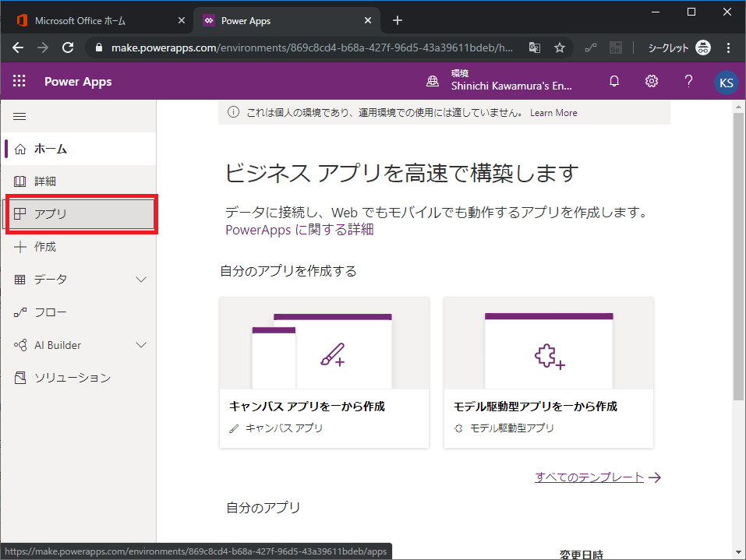Switch to the Power Apps tab
746x560 pixels.
287,20
